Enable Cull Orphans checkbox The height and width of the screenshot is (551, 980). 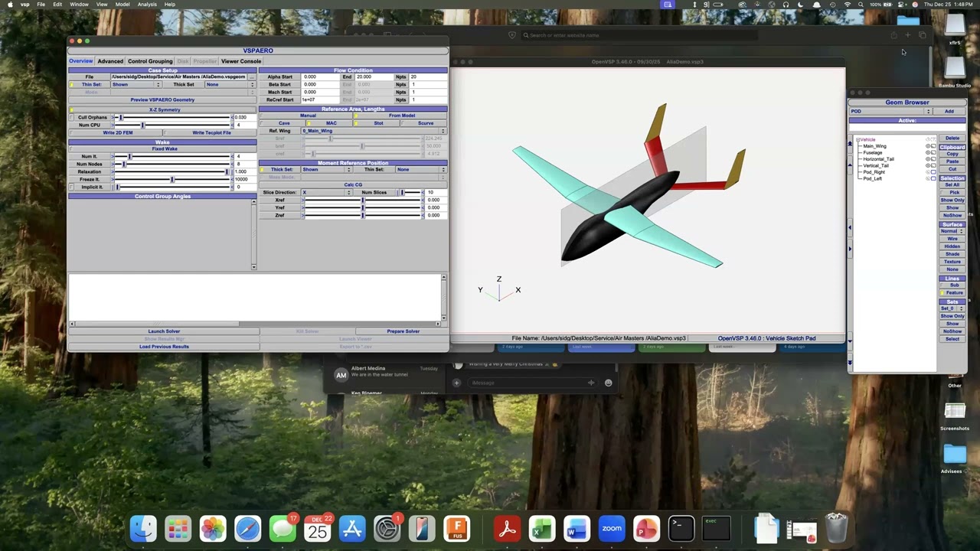71,117
